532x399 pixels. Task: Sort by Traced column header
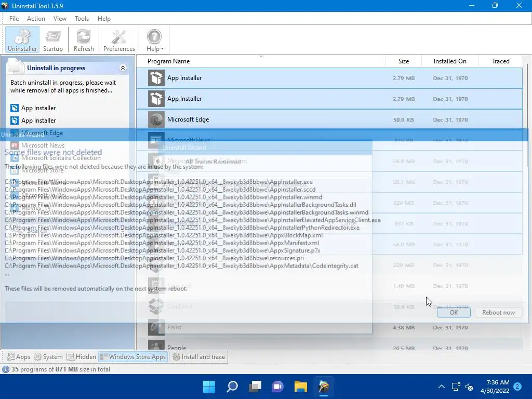click(x=501, y=61)
